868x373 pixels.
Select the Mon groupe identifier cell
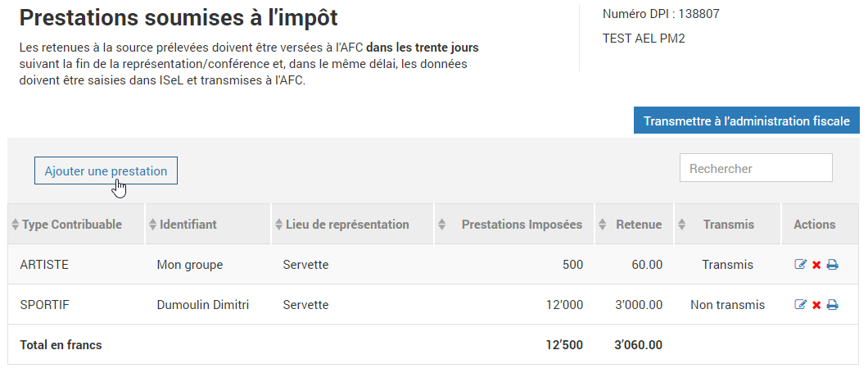click(190, 265)
